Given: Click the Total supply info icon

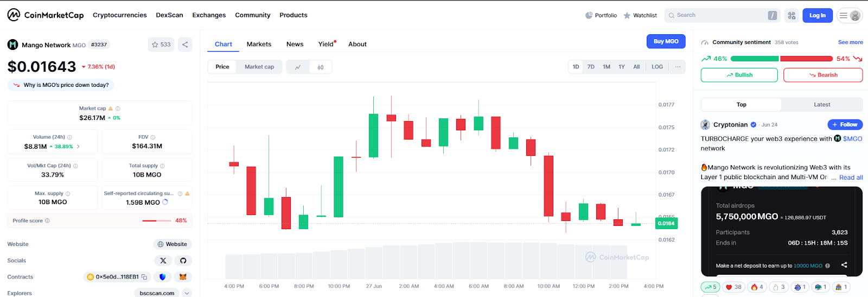Looking at the screenshot, I should 162,166.
